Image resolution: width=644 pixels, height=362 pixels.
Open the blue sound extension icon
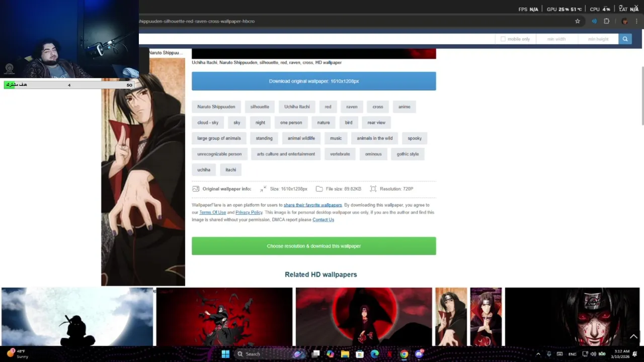[x=594, y=21]
